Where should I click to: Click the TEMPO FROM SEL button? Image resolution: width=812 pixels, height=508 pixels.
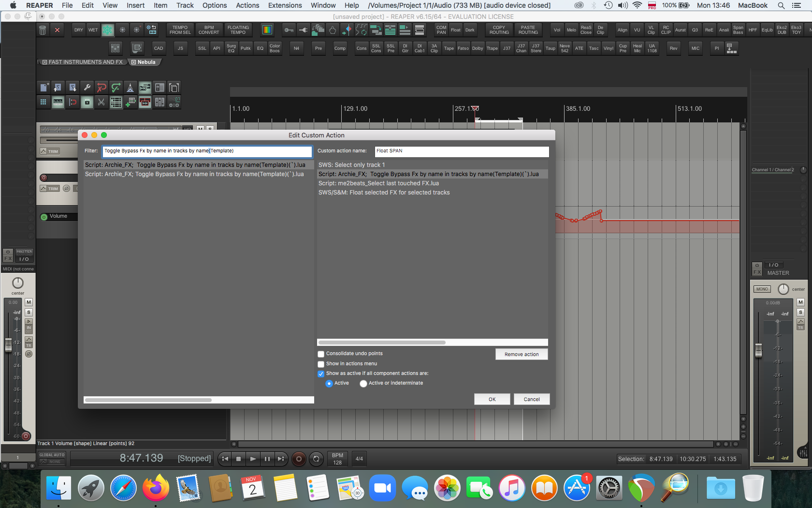180,30
